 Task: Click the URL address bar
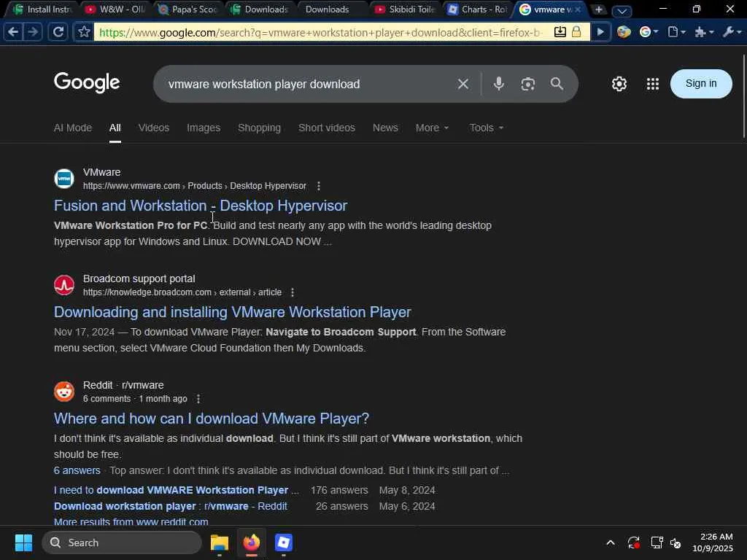click(320, 32)
